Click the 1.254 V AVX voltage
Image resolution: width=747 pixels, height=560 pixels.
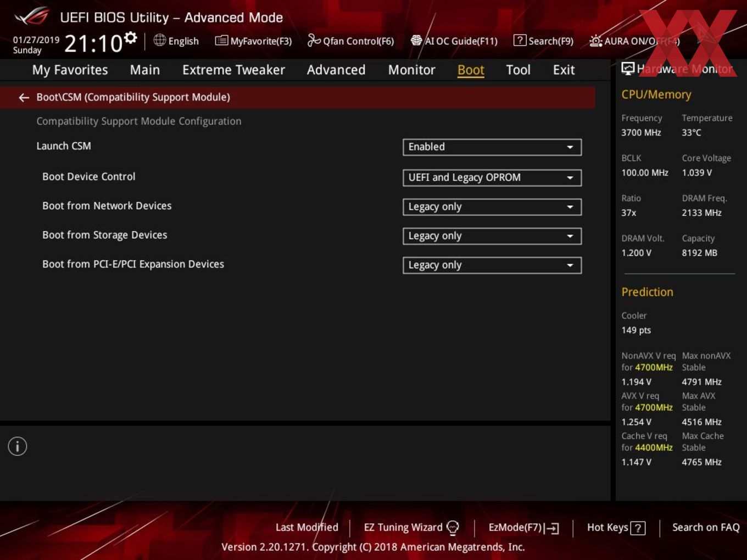636,422
